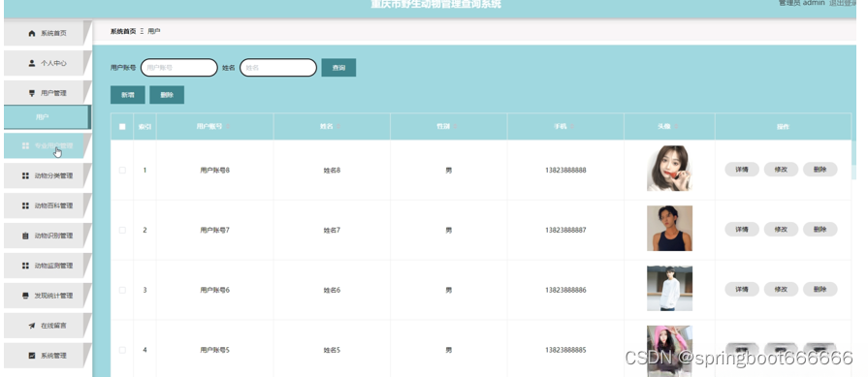
Task: Focus the 用户账号 search input
Action: point(179,68)
